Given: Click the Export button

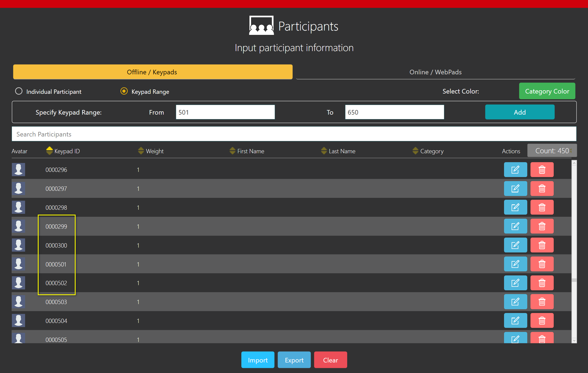Looking at the screenshot, I should coord(294,360).
